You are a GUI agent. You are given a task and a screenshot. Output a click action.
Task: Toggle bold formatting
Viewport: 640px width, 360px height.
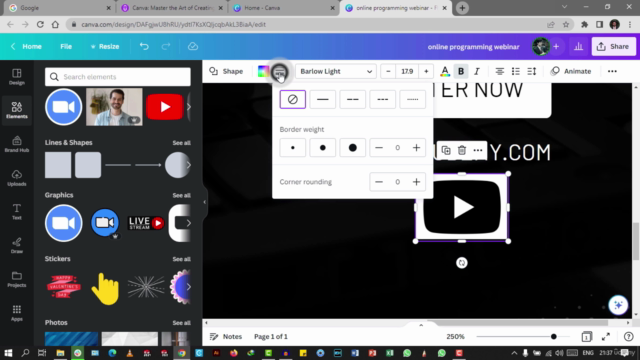(461, 71)
